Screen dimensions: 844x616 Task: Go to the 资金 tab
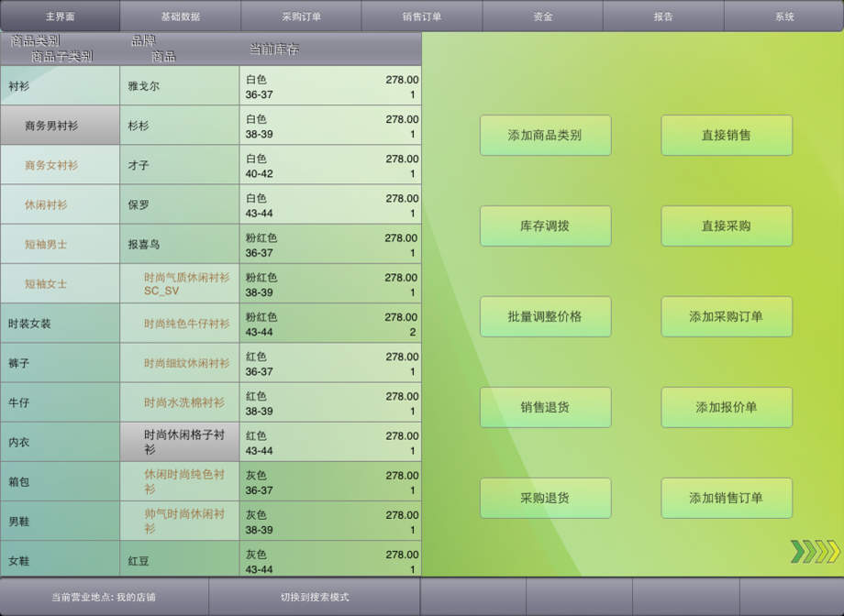[x=542, y=16]
